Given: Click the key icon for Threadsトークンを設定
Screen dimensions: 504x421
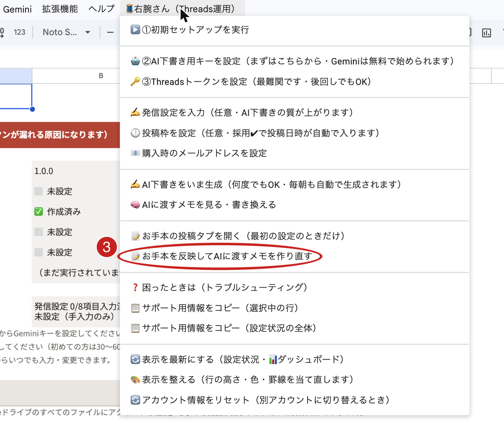Looking at the screenshot, I should pyautogui.click(x=135, y=82).
